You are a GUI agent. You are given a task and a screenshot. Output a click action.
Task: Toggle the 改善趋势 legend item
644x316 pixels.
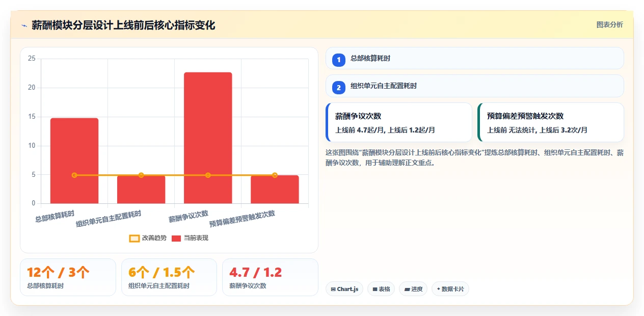(x=148, y=238)
